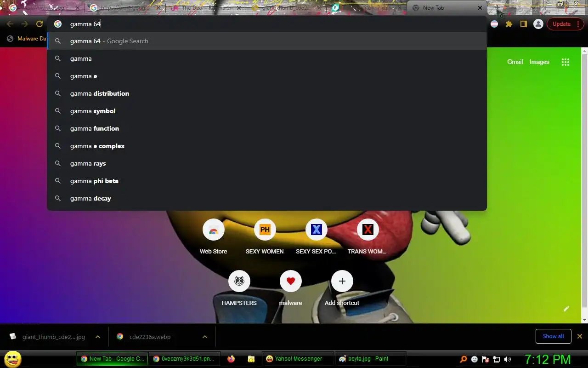Switch to 0veozmy3k3d51.png taskbar item
This screenshot has width=588, height=368.
184,359
